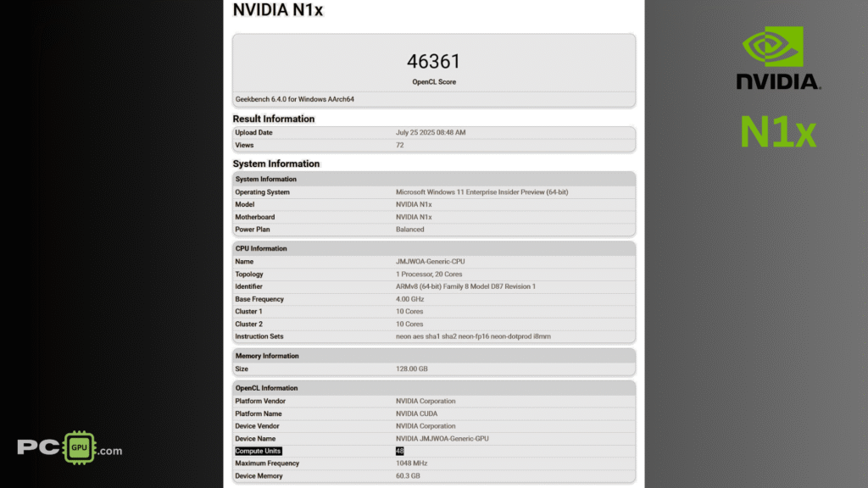Image resolution: width=868 pixels, height=488 pixels.
Task: Select the 1 Processor, 20 Cores value
Action: pos(429,274)
